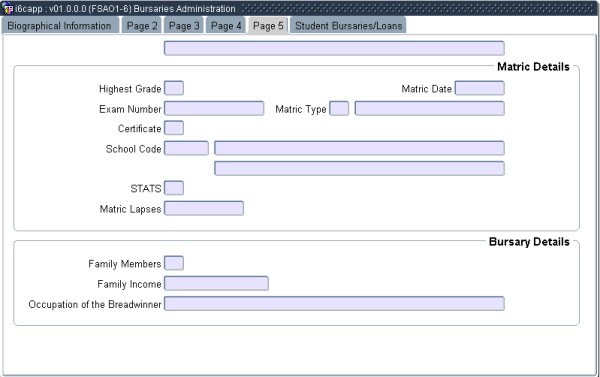Click the Bursary Details section heading

coord(529,242)
